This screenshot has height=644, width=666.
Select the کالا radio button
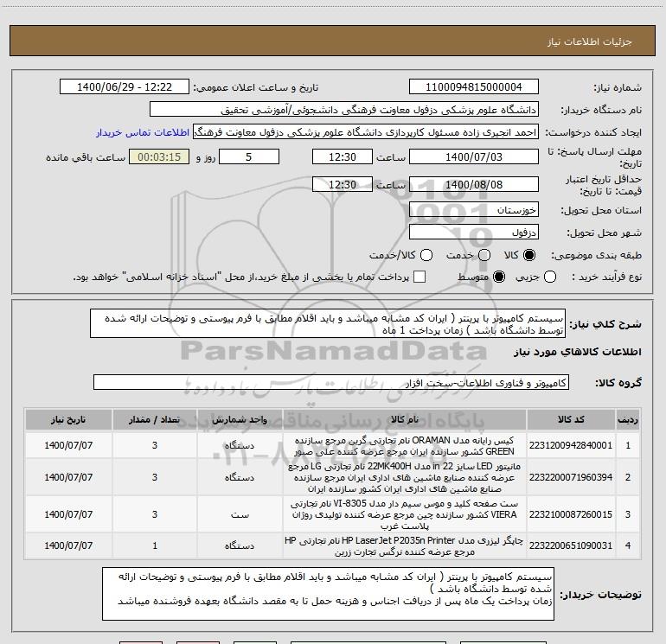(529, 255)
